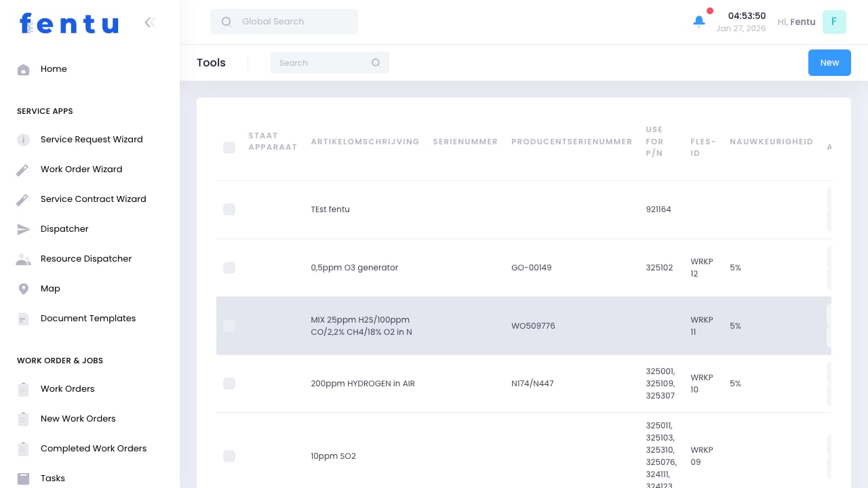This screenshot has height=488, width=868.
Task: Click the Service Request Wizard info icon
Action: tap(23, 140)
